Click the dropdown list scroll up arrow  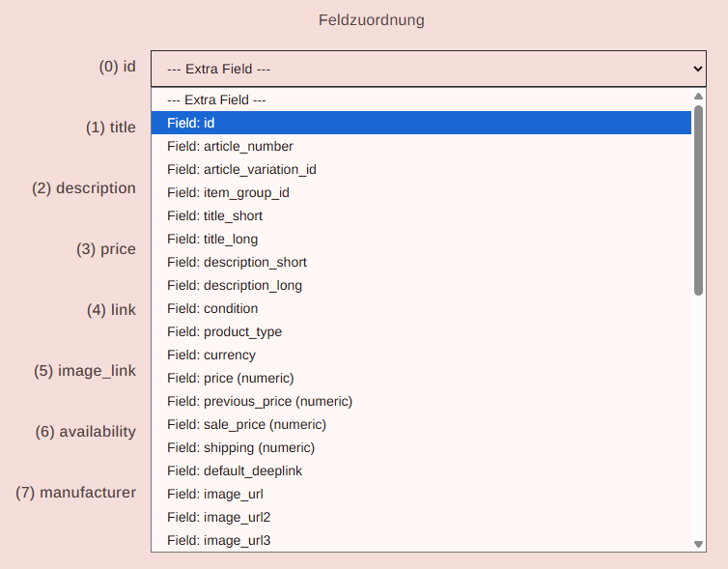tap(699, 97)
